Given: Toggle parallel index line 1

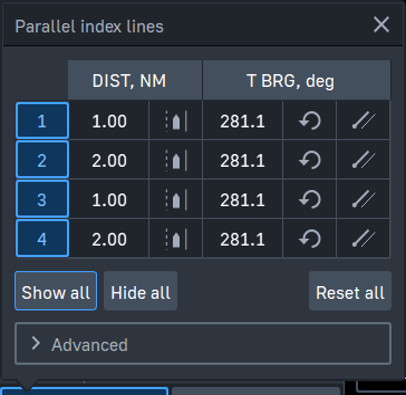Looking at the screenshot, I should pos(42,121).
